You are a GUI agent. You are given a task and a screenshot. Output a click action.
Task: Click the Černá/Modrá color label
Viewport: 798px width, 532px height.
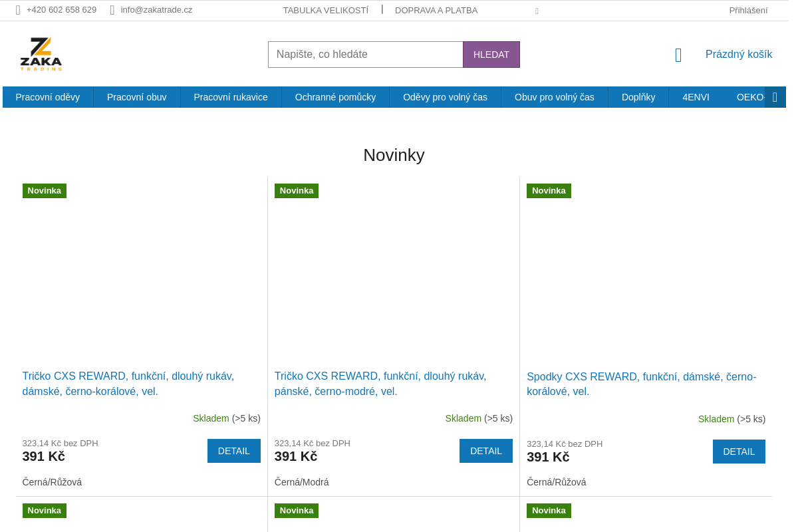click(302, 482)
